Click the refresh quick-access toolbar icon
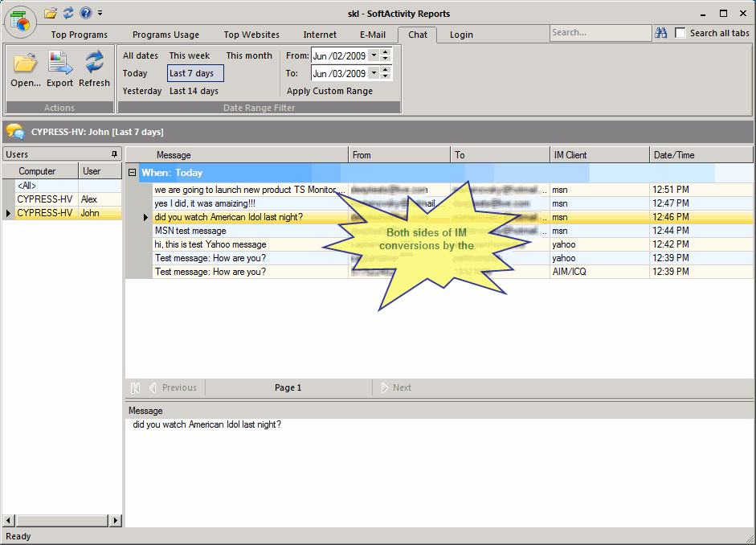756x545 pixels. (x=68, y=13)
